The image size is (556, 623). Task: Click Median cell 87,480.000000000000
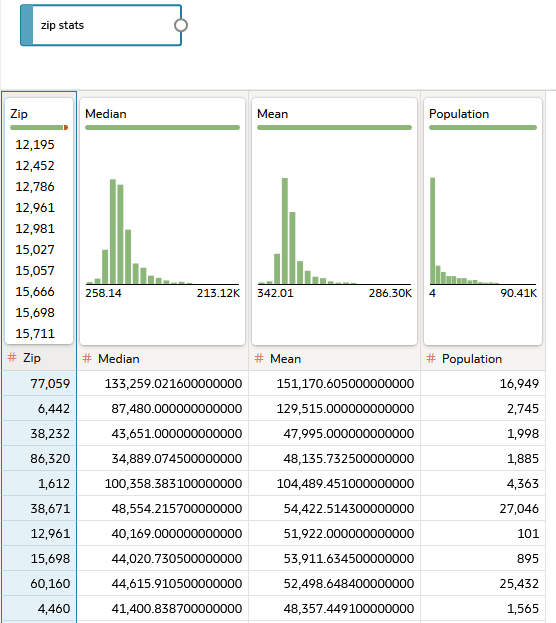[x=163, y=408]
